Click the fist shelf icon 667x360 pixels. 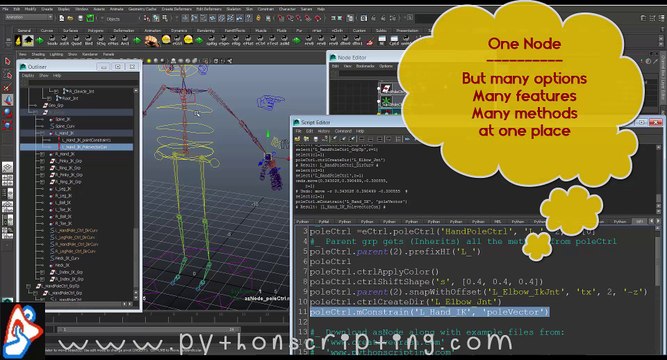151,41
